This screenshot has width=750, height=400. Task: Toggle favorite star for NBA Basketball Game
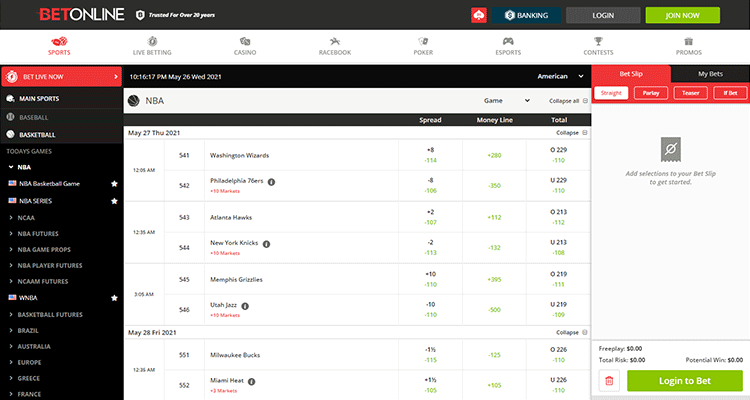[114, 184]
